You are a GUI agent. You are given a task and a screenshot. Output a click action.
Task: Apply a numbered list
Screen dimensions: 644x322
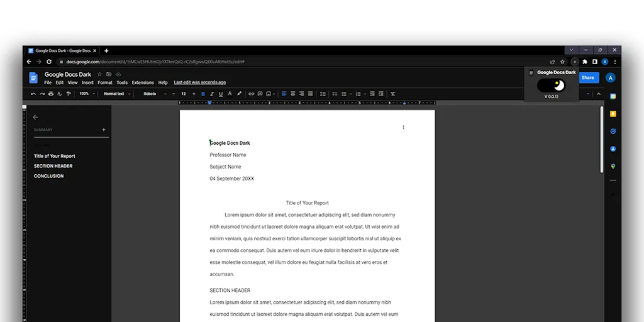pos(358,94)
